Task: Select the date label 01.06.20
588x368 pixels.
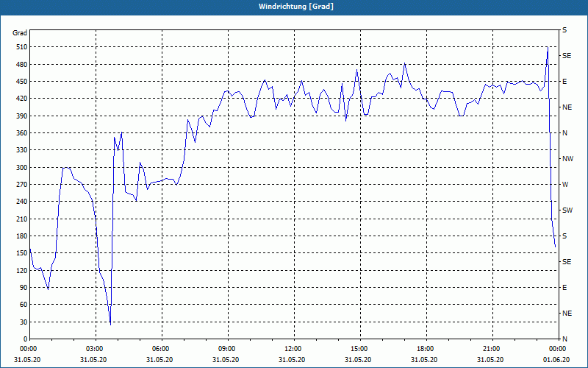Action: [x=556, y=359]
